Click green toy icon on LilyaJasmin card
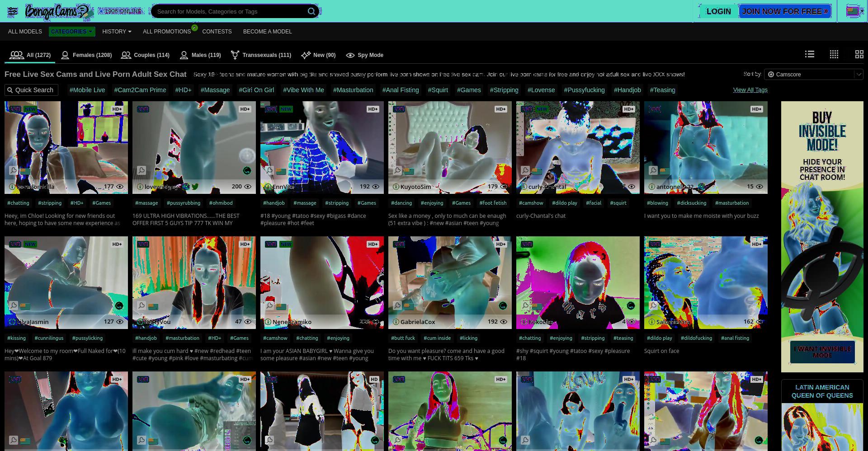The image size is (868, 451). click(119, 306)
